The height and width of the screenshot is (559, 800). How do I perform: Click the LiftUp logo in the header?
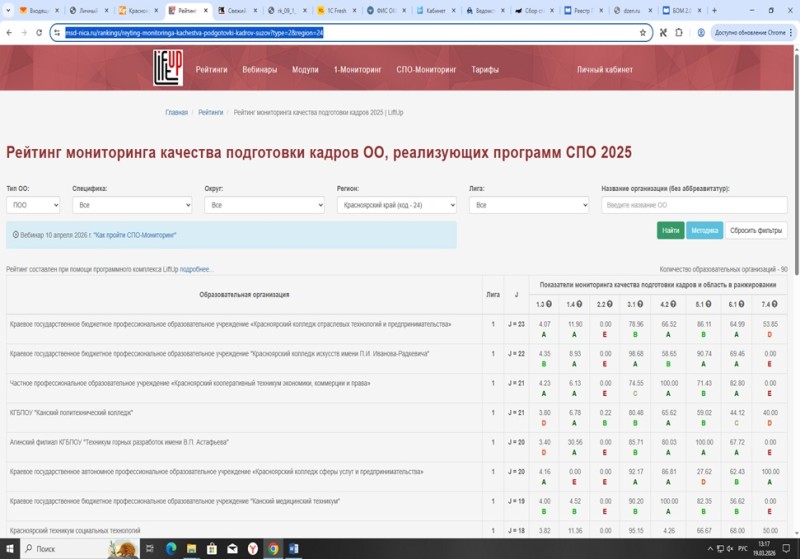[166, 70]
